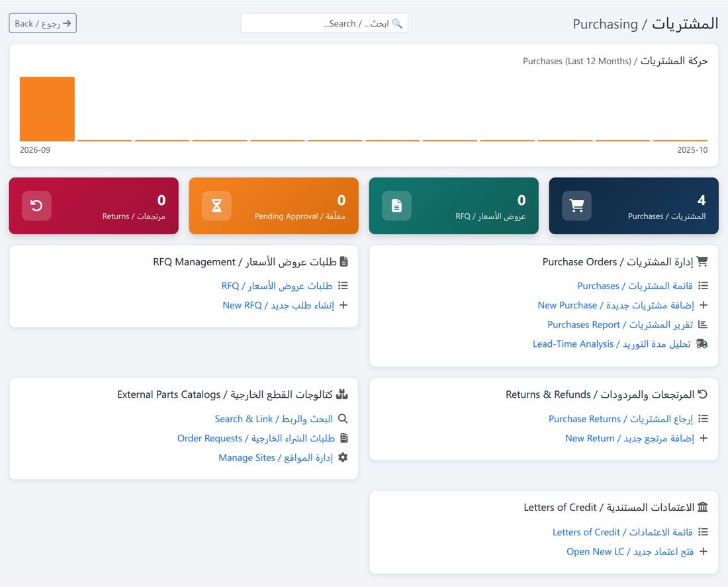Click the 2025-10 chart axis label

[692, 150]
